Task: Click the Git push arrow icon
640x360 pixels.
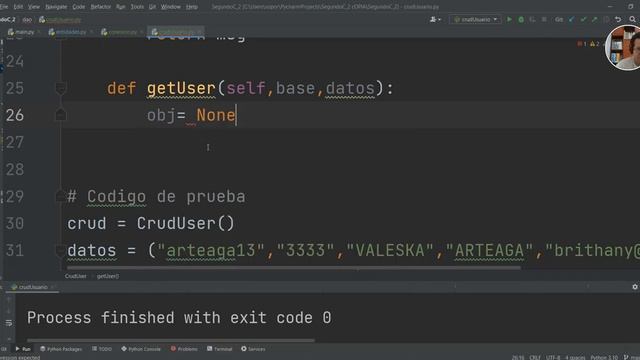Action: point(595,19)
